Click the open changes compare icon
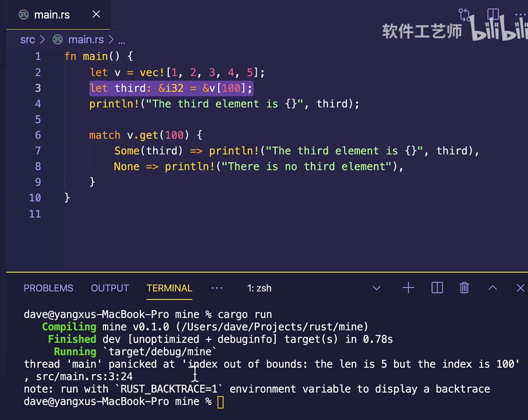Screen dimensions: 528x420 pos(464,15)
